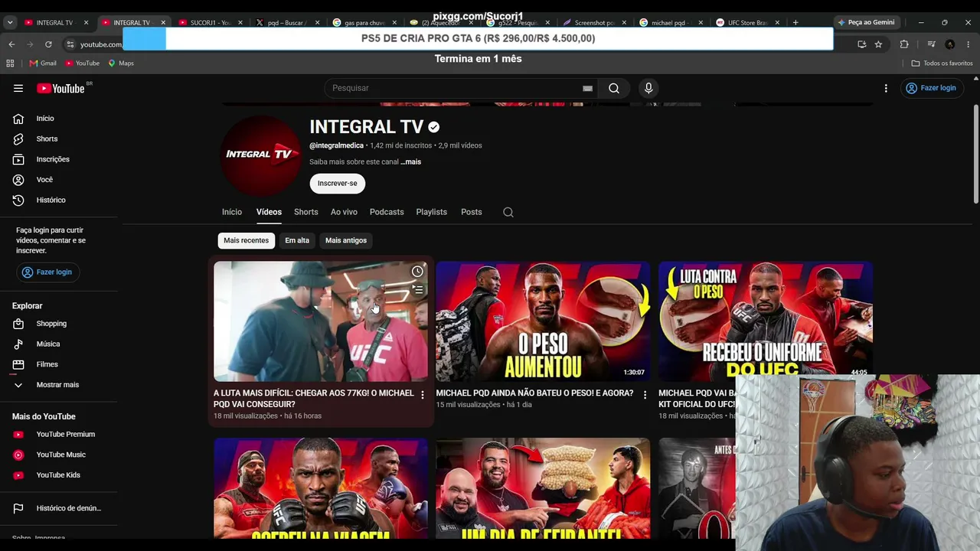Click the magnifier search button
This screenshot has width=980, height=551.
pyautogui.click(x=614, y=88)
